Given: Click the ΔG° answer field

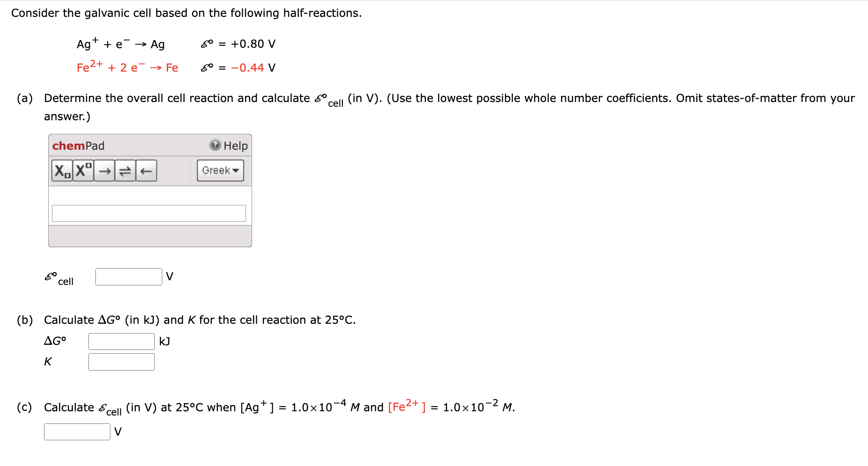Looking at the screenshot, I should click(121, 341).
